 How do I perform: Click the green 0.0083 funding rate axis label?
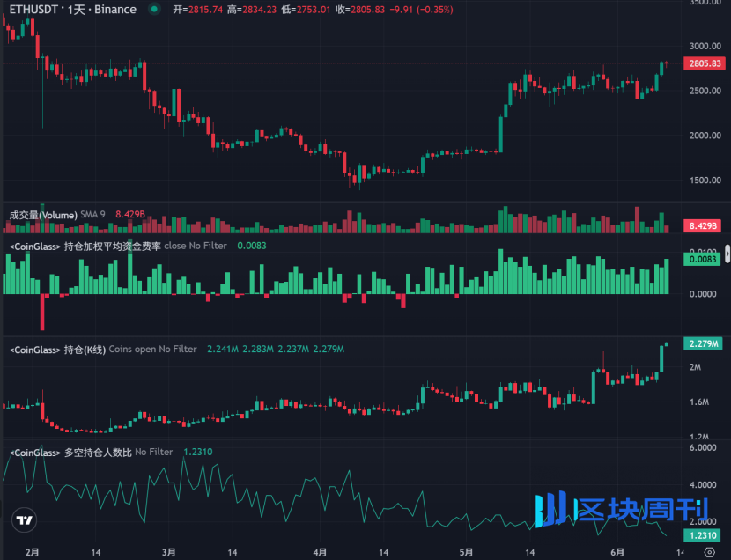click(x=702, y=259)
